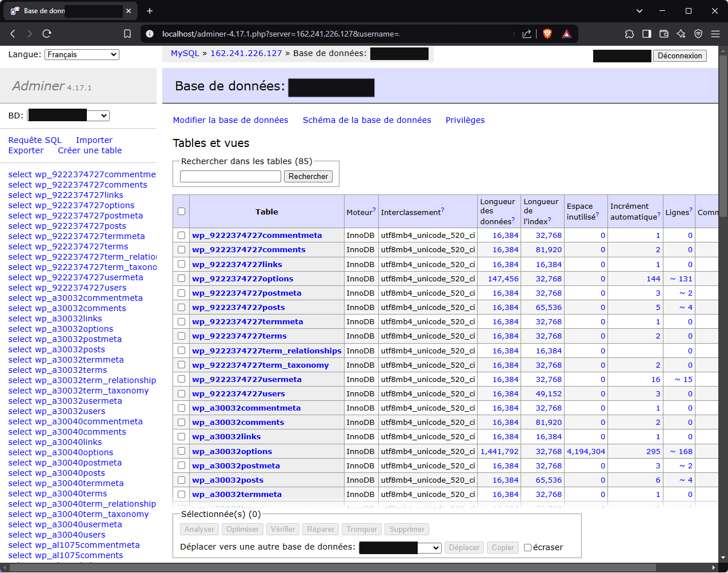This screenshot has width=728, height=573.
Task: Focus the table search text field
Action: pyautogui.click(x=230, y=177)
